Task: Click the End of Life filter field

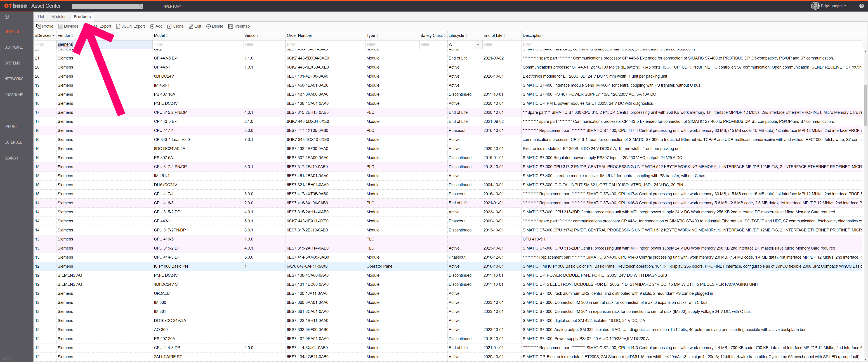Action: coord(501,44)
